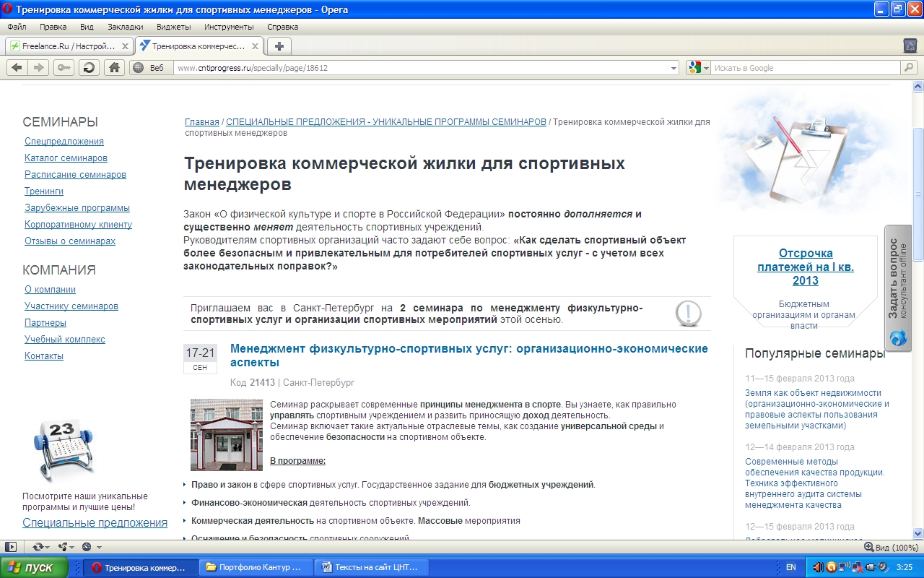Open the 'Каталог семинаров' link
Image resolution: width=924 pixels, height=578 pixels.
click(x=66, y=158)
